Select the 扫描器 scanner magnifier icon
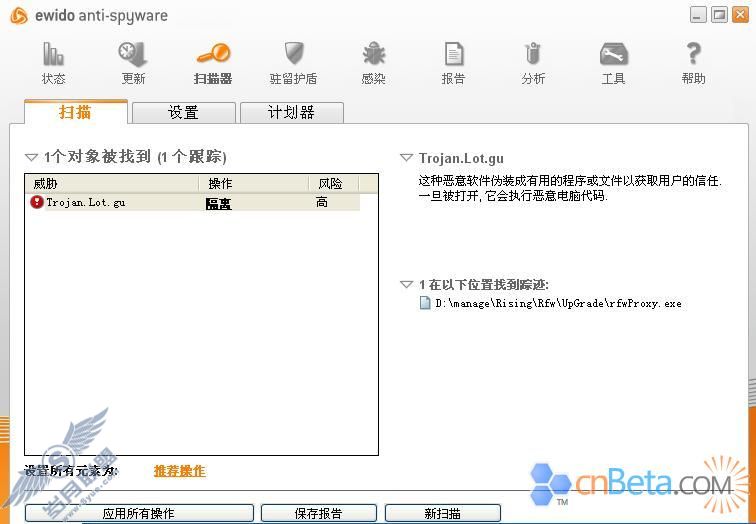 pyautogui.click(x=214, y=54)
